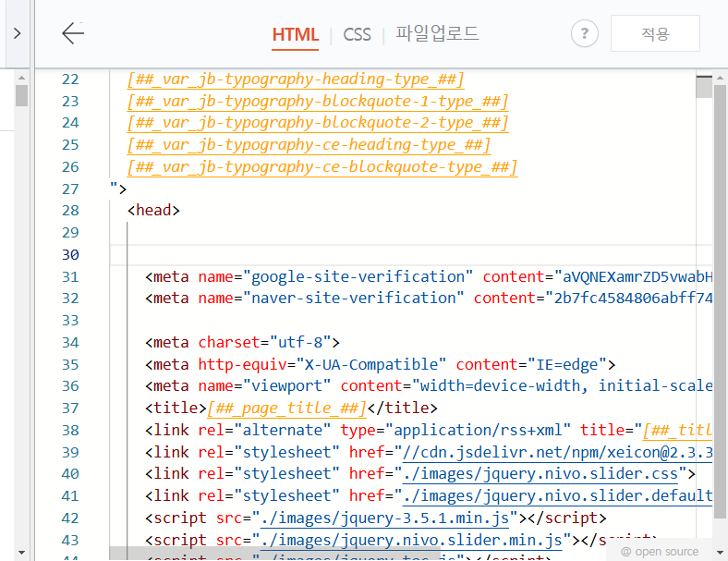Click the editor vertical scrollbar thumb
This screenshot has width=728, height=561.
(720, 301)
